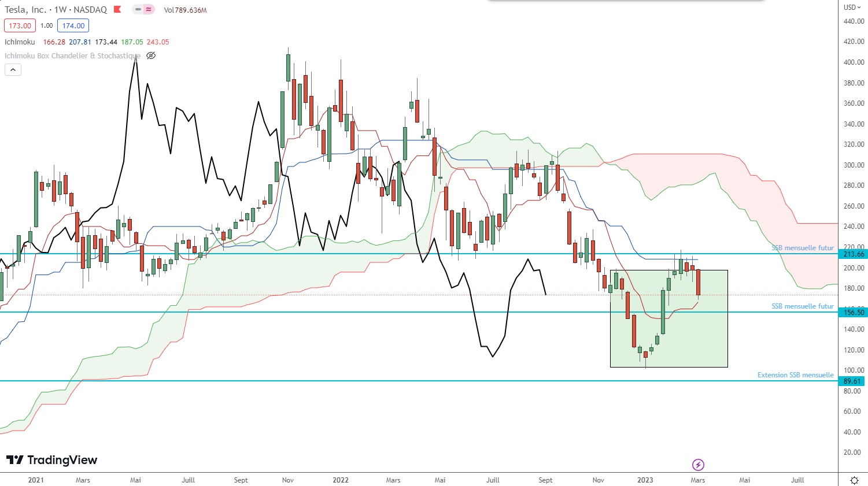This screenshot has width=868, height=486.
Task: Click the 400.00 price axis label
Action: coord(854,62)
